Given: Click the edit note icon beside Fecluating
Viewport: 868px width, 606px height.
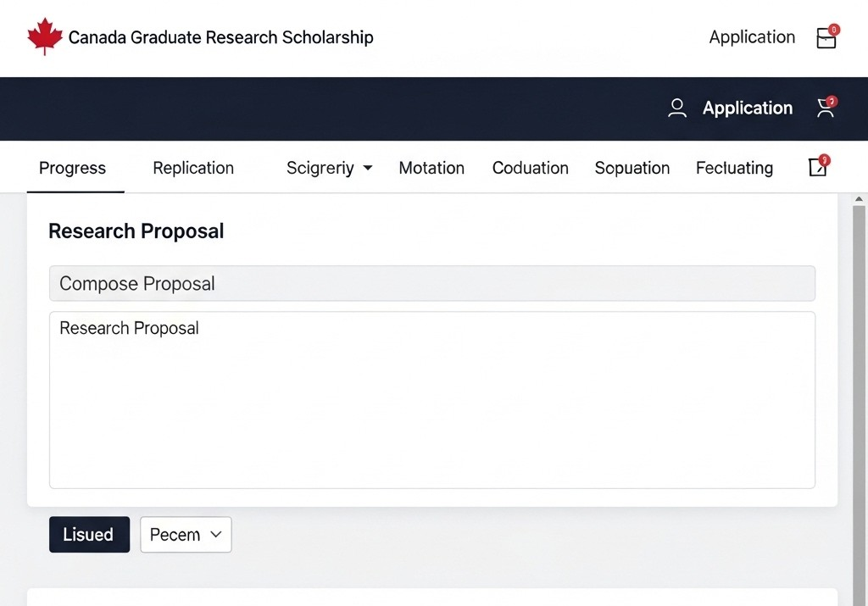Looking at the screenshot, I should click(x=819, y=166).
